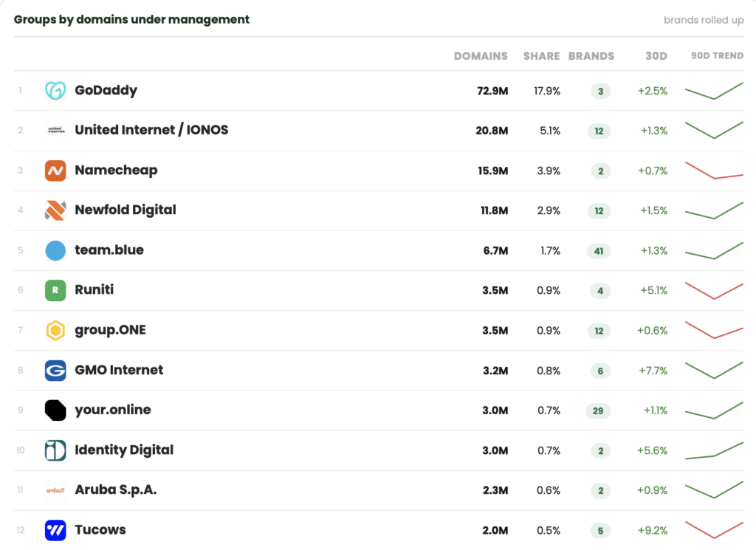Click the Identity Digital brands badge 2
This screenshot has height=550, width=756.
click(600, 451)
